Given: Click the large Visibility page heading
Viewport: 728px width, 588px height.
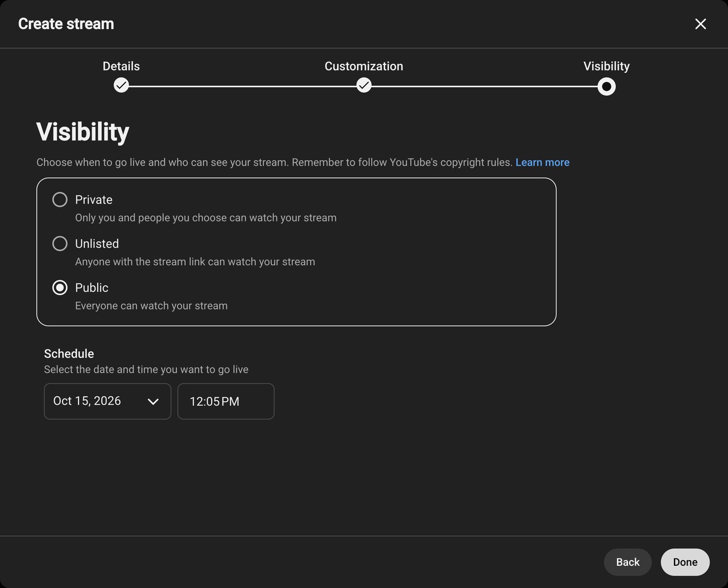Looking at the screenshot, I should coord(83,132).
